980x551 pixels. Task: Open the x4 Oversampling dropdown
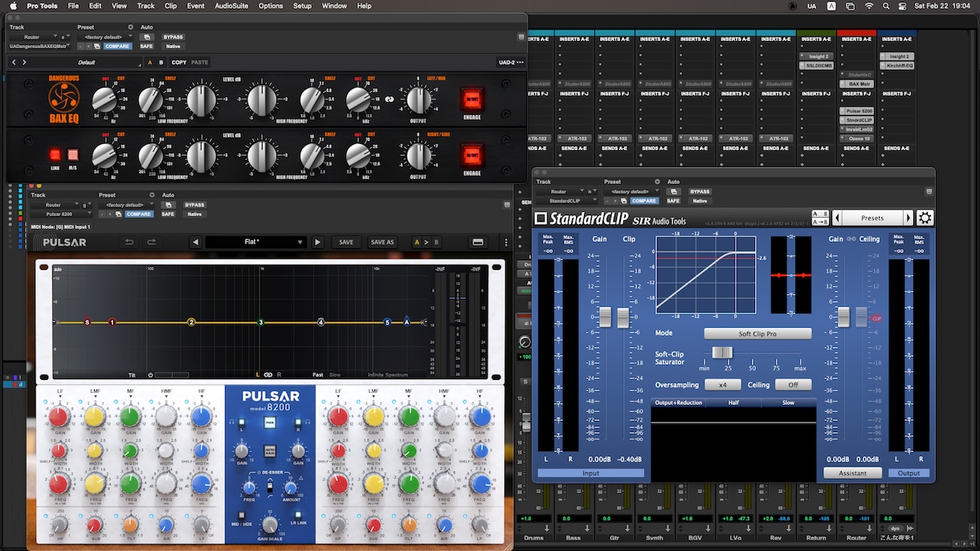[723, 385]
